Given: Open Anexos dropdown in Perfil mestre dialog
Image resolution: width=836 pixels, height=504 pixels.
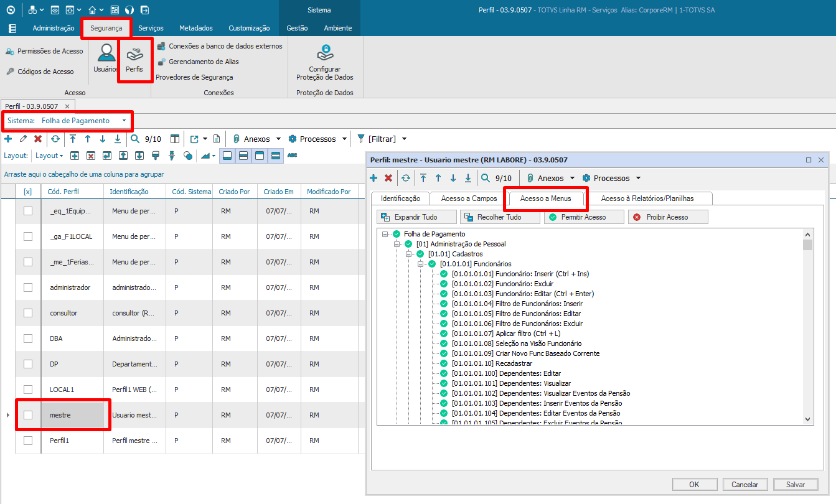Looking at the screenshot, I should pos(572,178).
